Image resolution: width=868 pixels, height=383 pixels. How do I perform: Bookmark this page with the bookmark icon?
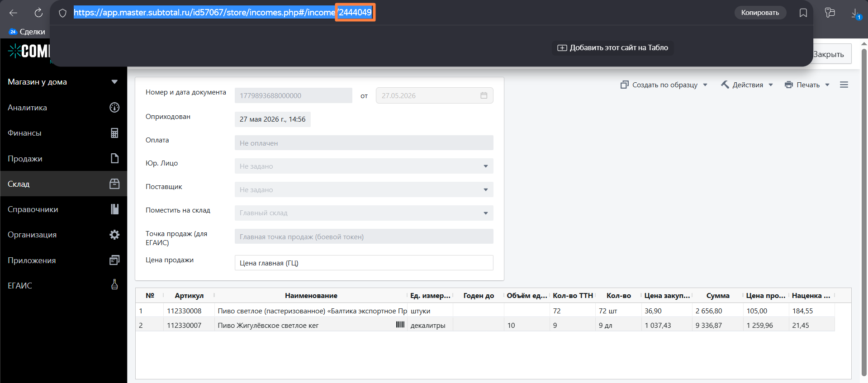[803, 13]
